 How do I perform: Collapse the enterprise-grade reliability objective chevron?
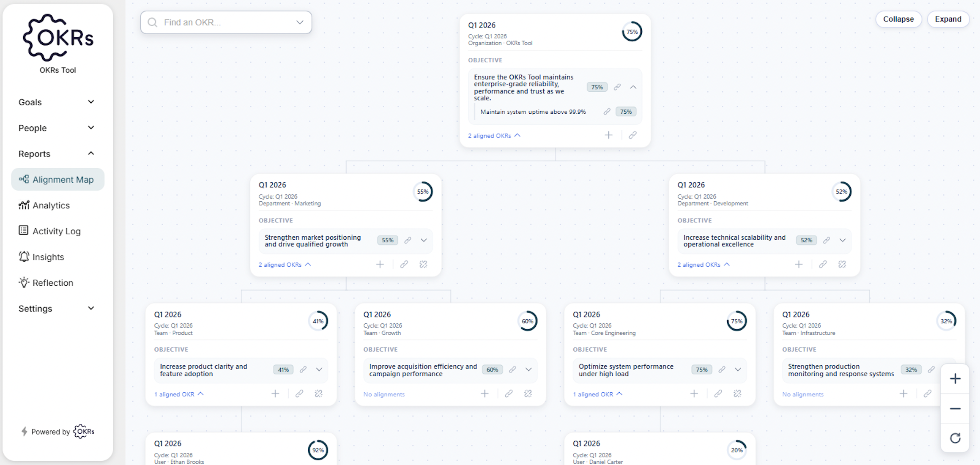(x=633, y=87)
